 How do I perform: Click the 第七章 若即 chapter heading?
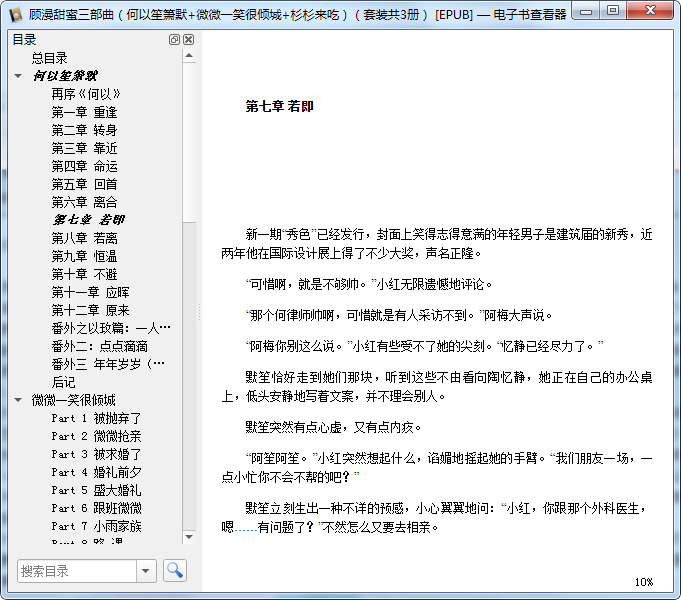click(279, 106)
